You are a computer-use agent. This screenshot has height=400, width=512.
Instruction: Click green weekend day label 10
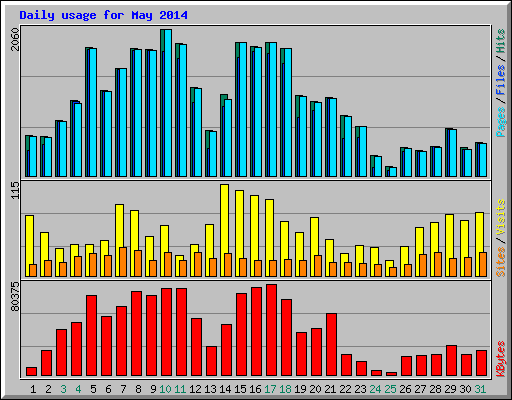point(165,389)
